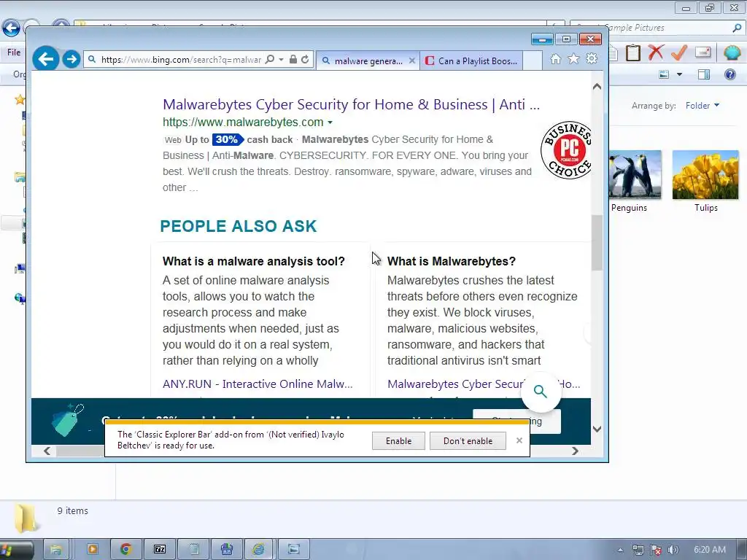This screenshot has height=560, width=747.
Task: Click the PEOPLE ALSO ASK heading
Action: tap(239, 226)
